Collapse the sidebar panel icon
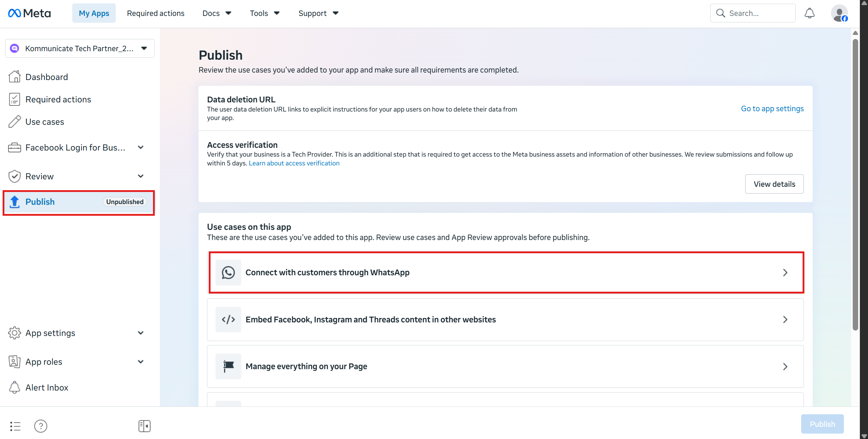Viewport: 868px width, 439px height. [145, 426]
